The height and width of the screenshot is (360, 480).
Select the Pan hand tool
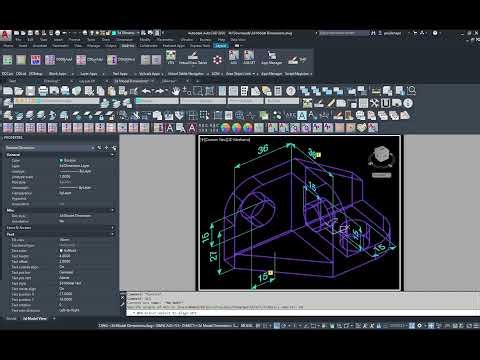point(176,91)
